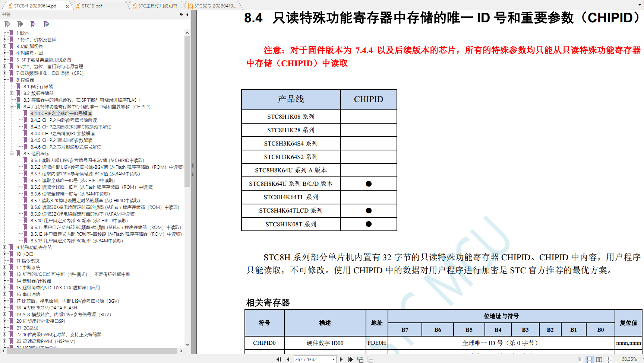Click the bookmark panel scroll up arrow

click(187, 33)
